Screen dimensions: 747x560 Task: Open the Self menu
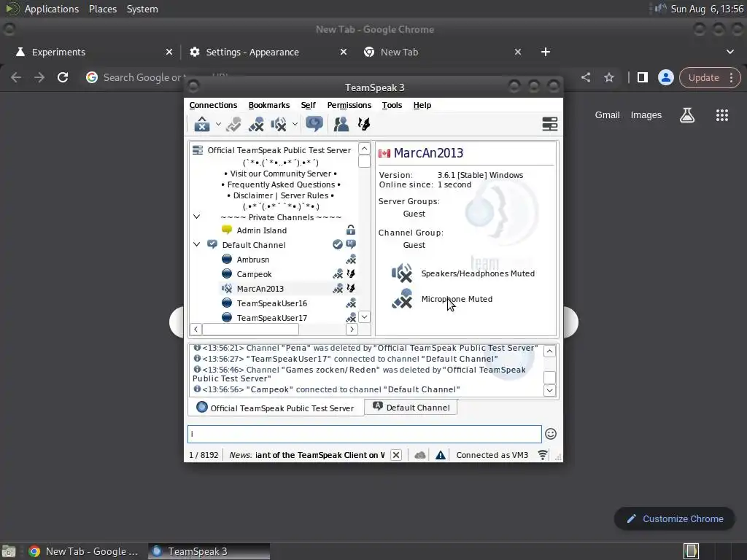pyautogui.click(x=309, y=105)
